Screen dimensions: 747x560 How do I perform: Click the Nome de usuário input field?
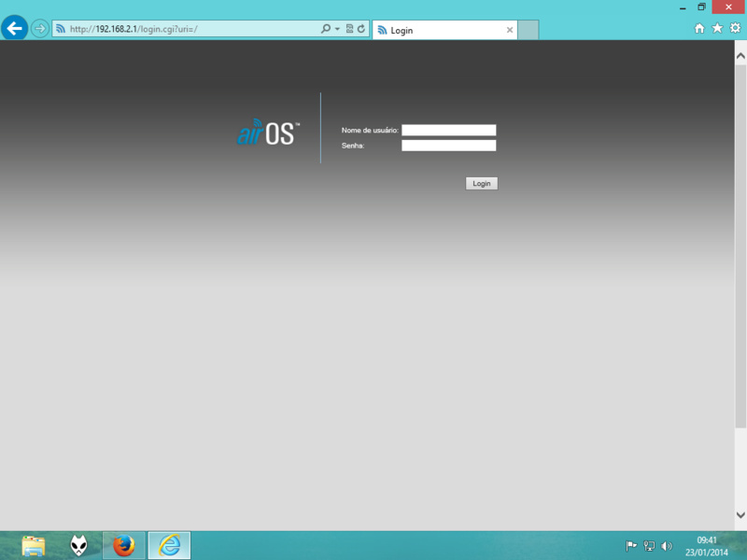coord(449,130)
